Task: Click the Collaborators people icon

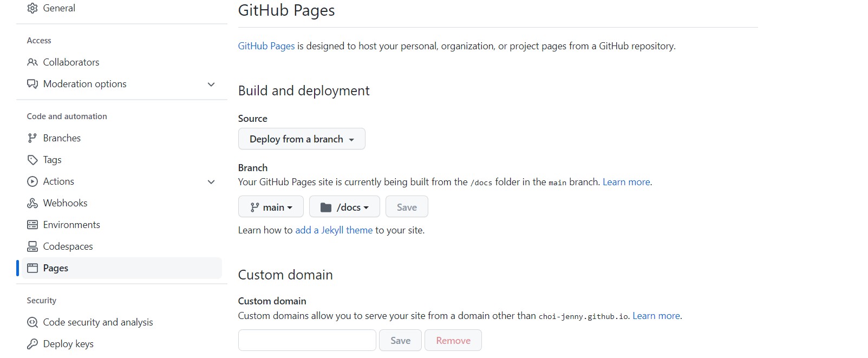Action: (x=32, y=62)
